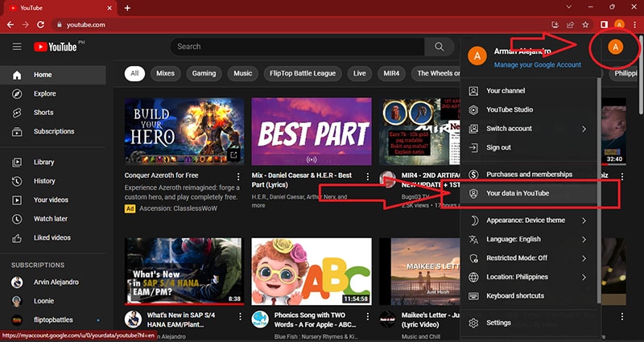Select the Music filter chip
Screen dimensions: 644x342
243,73
